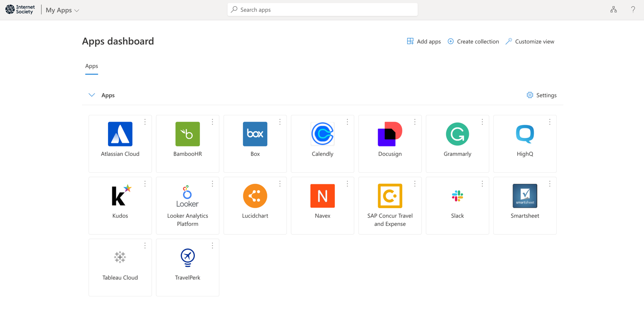This screenshot has height=310, width=644.
Task: Open the HighQ app icon
Action: point(525,134)
